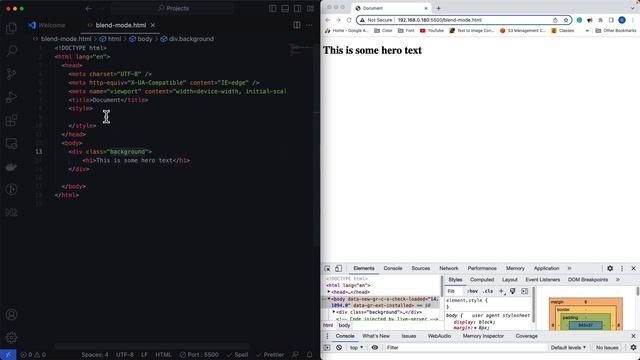Click the box model content dimensions
640x360 pixels.
coord(585,325)
